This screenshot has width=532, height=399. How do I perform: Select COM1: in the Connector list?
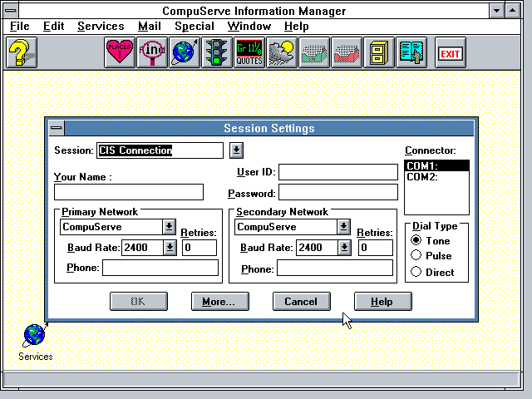[x=436, y=166]
